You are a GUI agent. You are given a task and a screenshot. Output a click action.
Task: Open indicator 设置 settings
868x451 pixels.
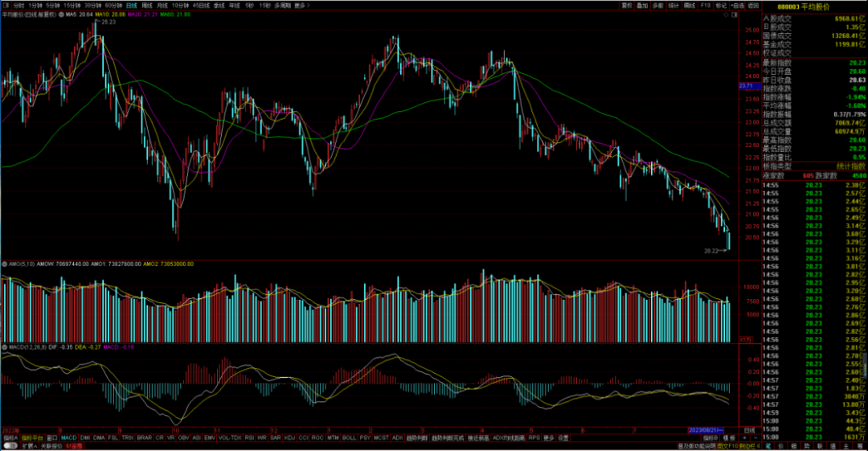click(563, 437)
